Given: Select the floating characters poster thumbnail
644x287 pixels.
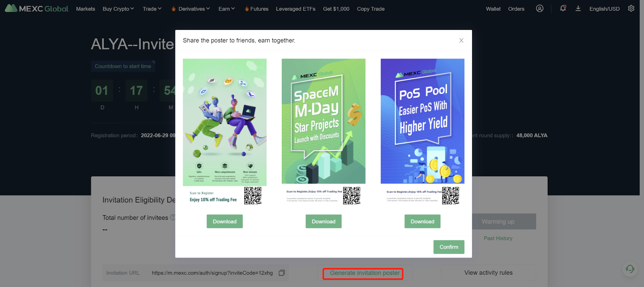Looking at the screenshot, I should [225, 132].
